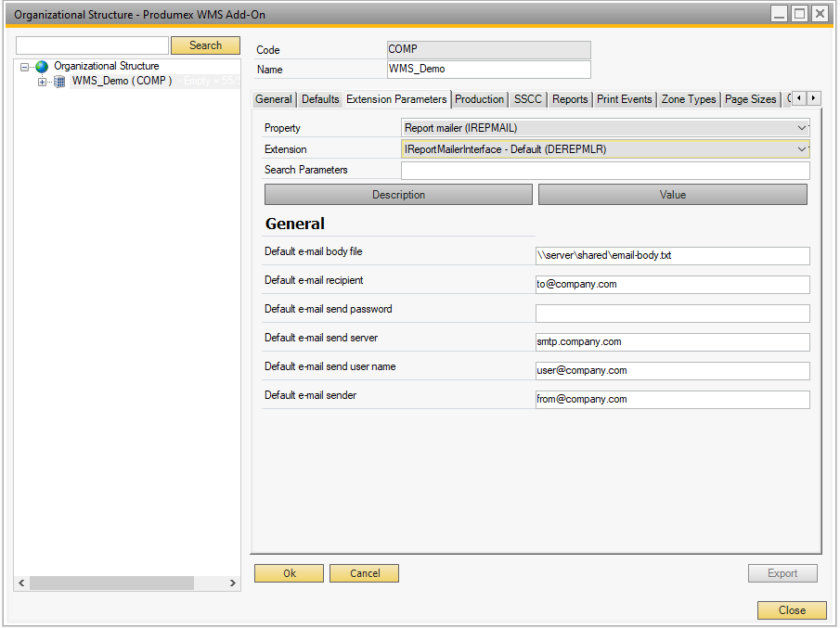Expand the WMS_Demo (COMP) tree node

(42, 82)
